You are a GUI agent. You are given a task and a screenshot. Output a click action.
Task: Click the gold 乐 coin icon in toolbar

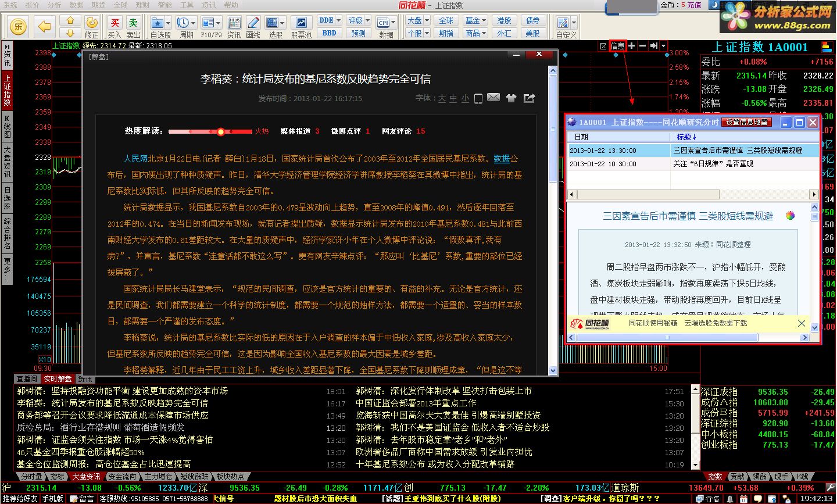click(x=19, y=26)
